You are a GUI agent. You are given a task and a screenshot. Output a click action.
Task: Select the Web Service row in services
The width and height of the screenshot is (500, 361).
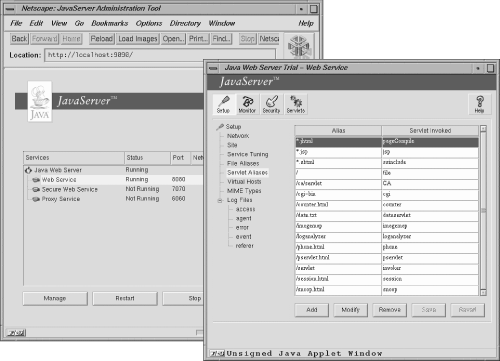tap(113, 180)
